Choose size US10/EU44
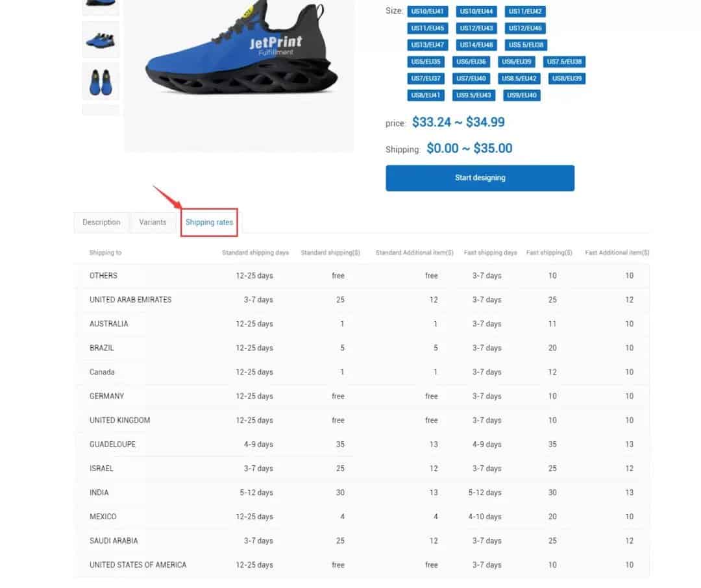Screen dimensions: 701x588 [x=476, y=11]
